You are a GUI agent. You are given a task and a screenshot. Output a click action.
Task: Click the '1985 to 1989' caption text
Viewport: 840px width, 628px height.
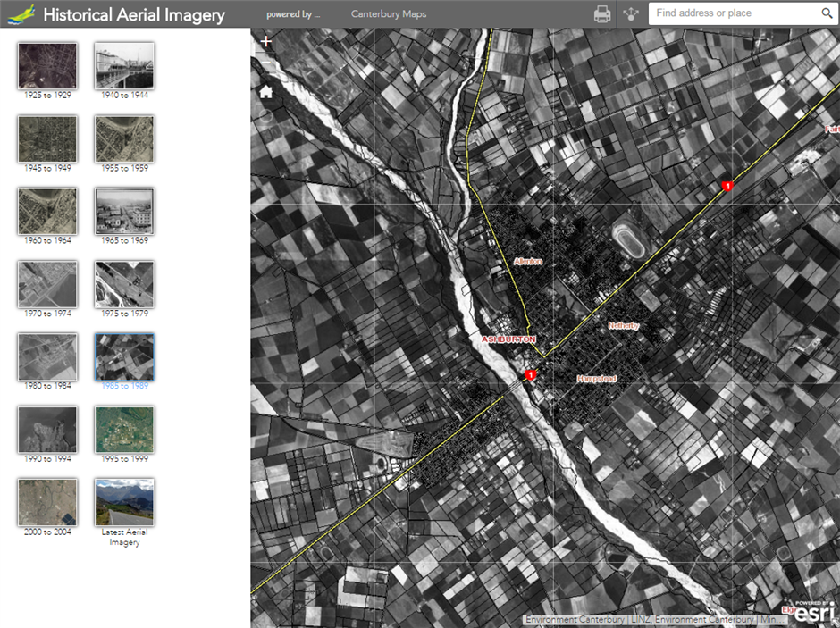[x=125, y=386]
